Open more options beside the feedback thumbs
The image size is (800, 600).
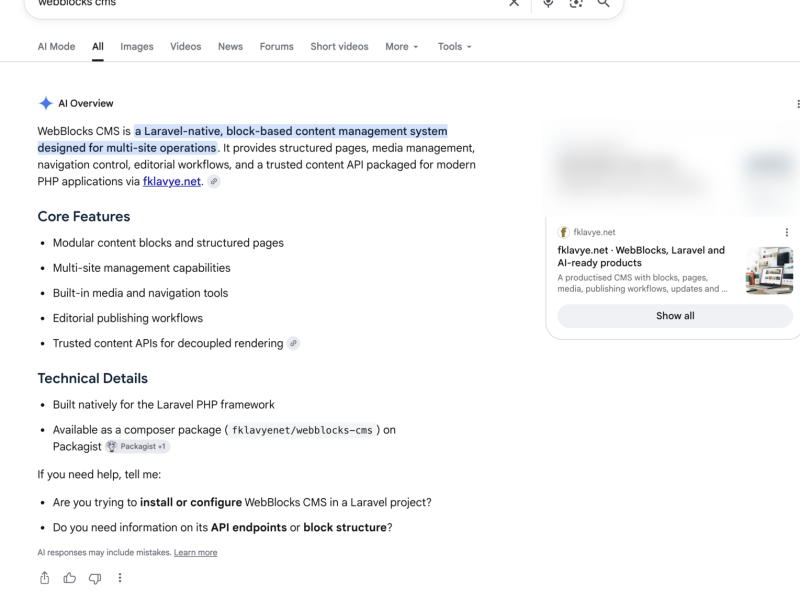pos(120,578)
